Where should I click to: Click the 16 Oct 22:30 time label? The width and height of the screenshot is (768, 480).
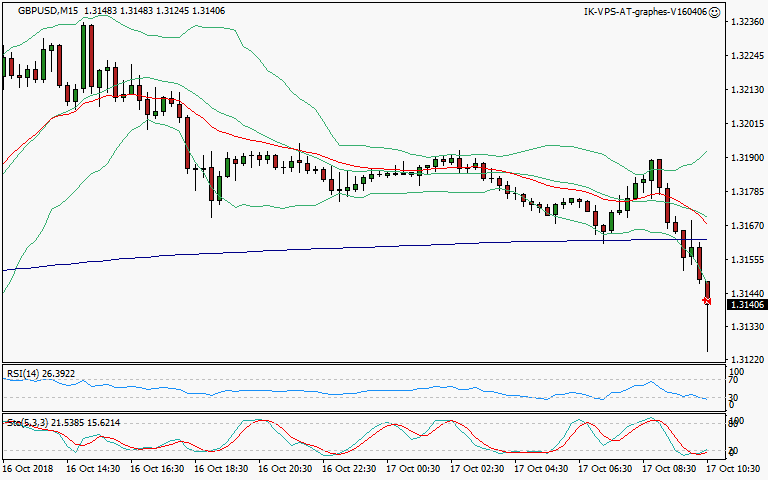click(347, 468)
